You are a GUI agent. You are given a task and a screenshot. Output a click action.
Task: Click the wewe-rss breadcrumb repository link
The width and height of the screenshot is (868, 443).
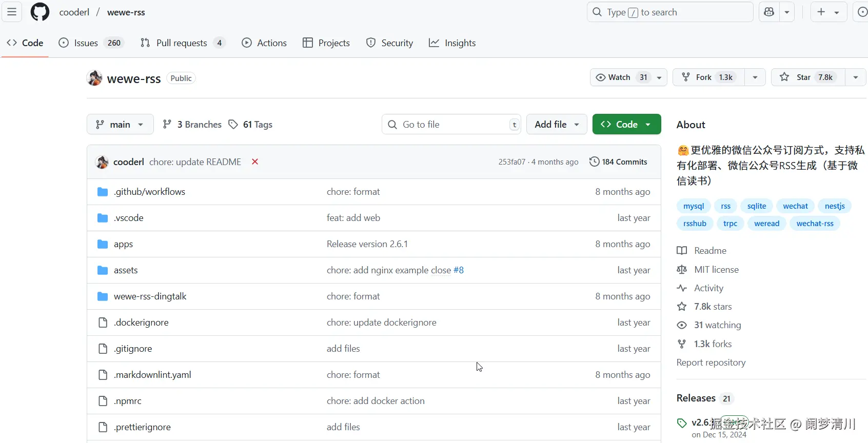pyautogui.click(x=126, y=12)
